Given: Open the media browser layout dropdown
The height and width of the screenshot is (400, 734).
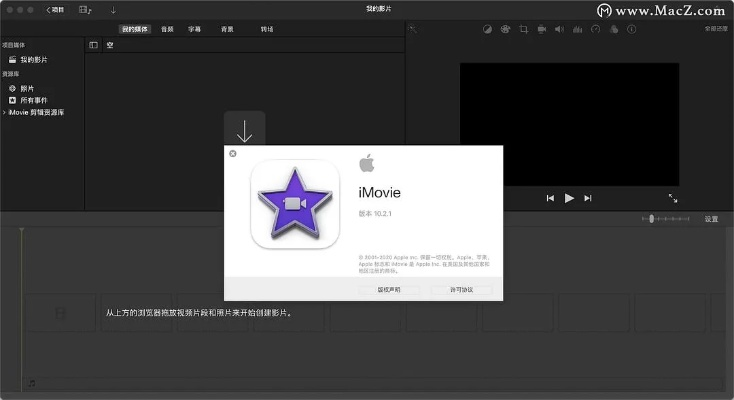Looking at the screenshot, I should click(x=85, y=10).
